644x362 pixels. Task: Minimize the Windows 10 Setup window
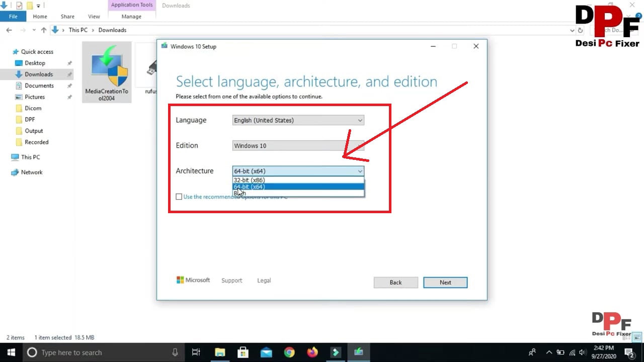(x=433, y=46)
